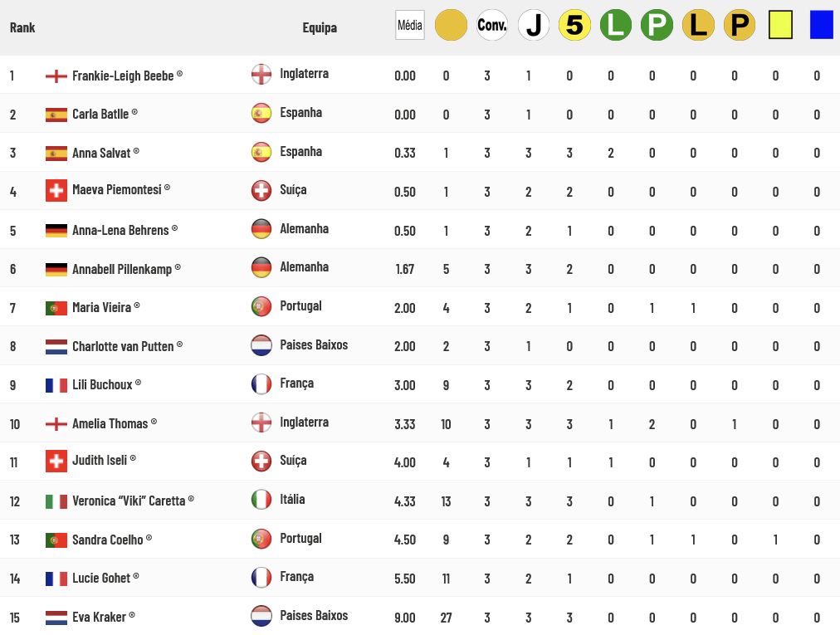Select the Equipa column header

click(320, 27)
